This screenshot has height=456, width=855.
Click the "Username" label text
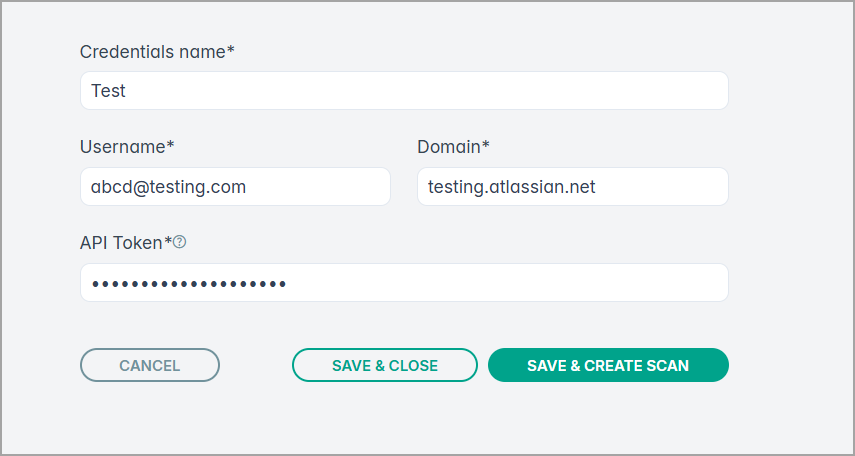pos(122,147)
